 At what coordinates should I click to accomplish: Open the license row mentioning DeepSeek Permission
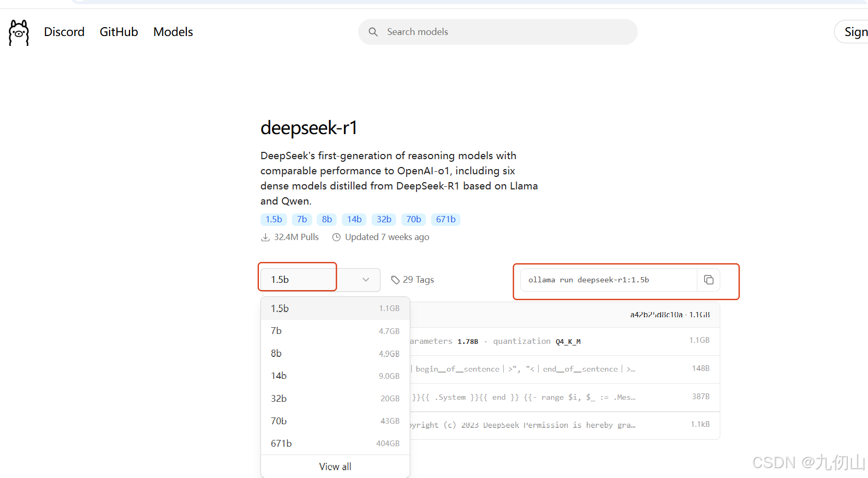tap(565, 425)
